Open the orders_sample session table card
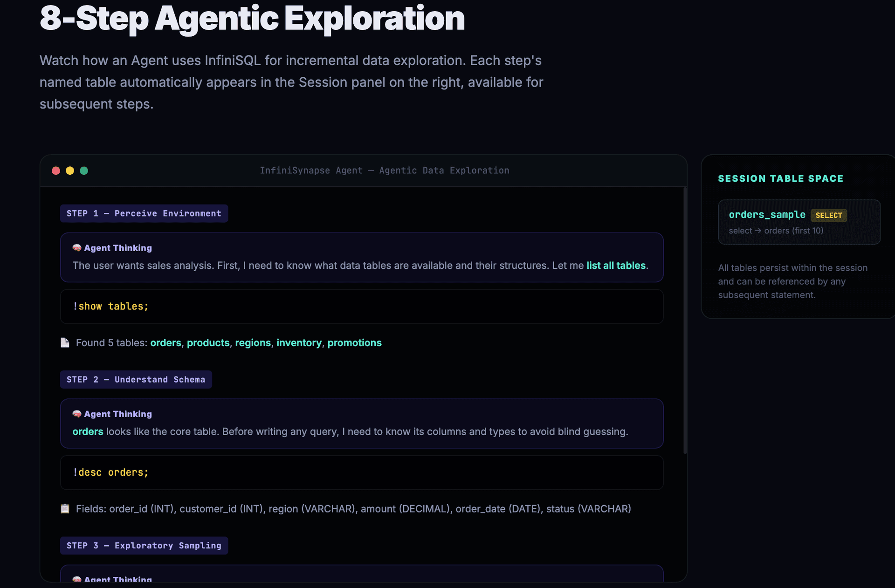Viewport: 895px width, 588px height. pyautogui.click(x=799, y=222)
